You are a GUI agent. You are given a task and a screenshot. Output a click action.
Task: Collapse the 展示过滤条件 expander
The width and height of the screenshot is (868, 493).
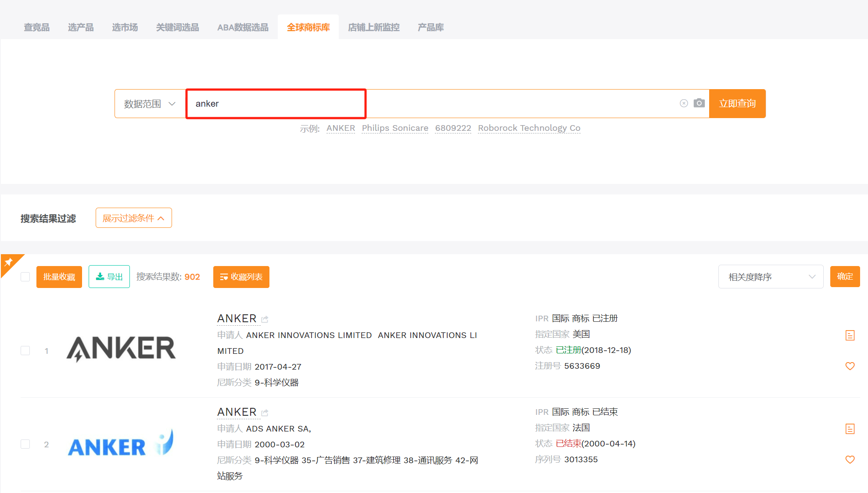click(x=133, y=218)
